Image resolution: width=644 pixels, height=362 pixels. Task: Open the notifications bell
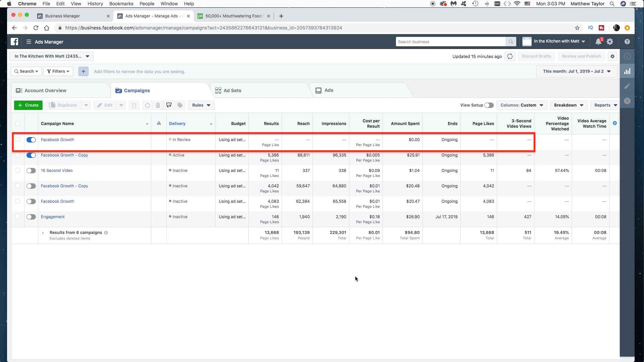(598, 42)
